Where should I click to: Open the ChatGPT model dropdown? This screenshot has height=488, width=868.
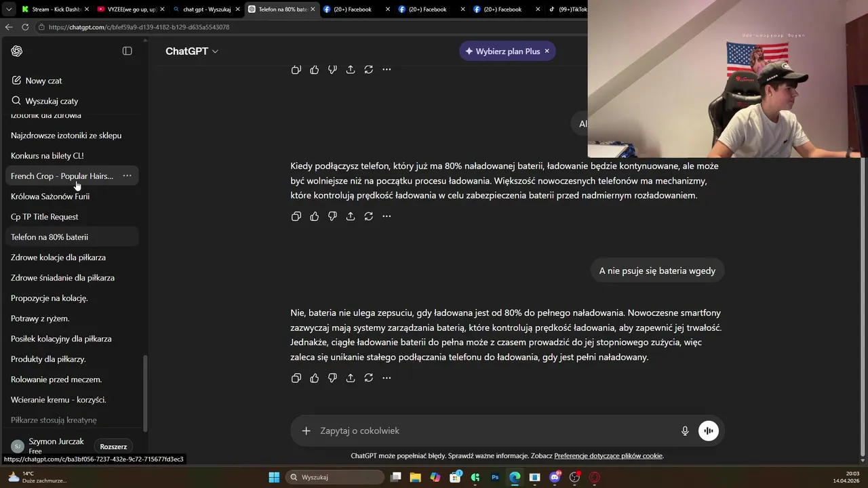point(192,51)
